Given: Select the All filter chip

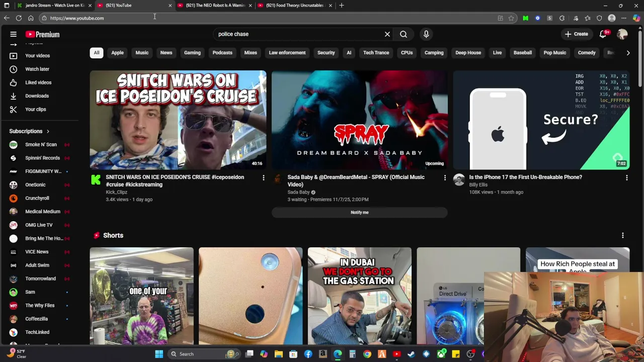Looking at the screenshot, I should pos(97,53).
